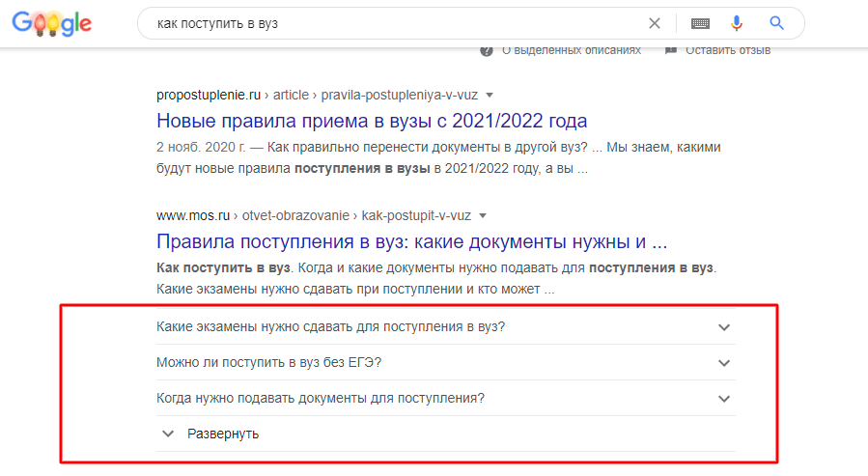Open 'О выделенных описаниях' help link
Image resolution: width=868 pixels, height=476 pixels.
coord(572,50)
